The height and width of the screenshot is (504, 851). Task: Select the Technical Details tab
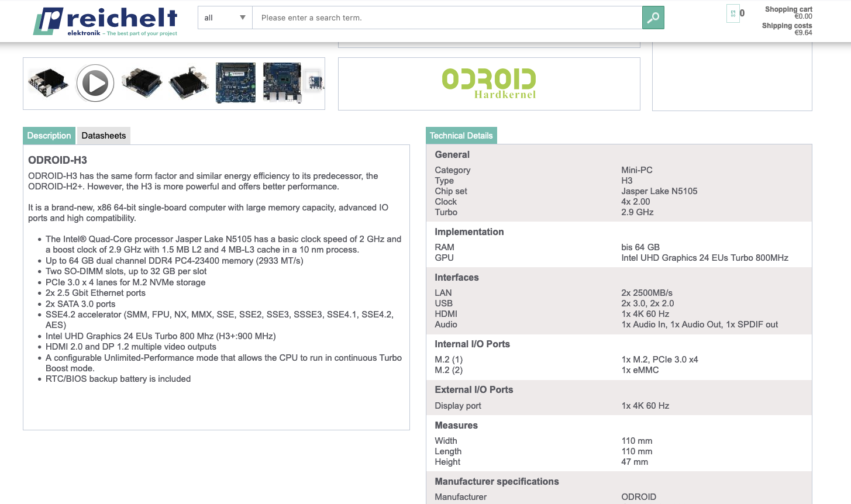(461, 136)
